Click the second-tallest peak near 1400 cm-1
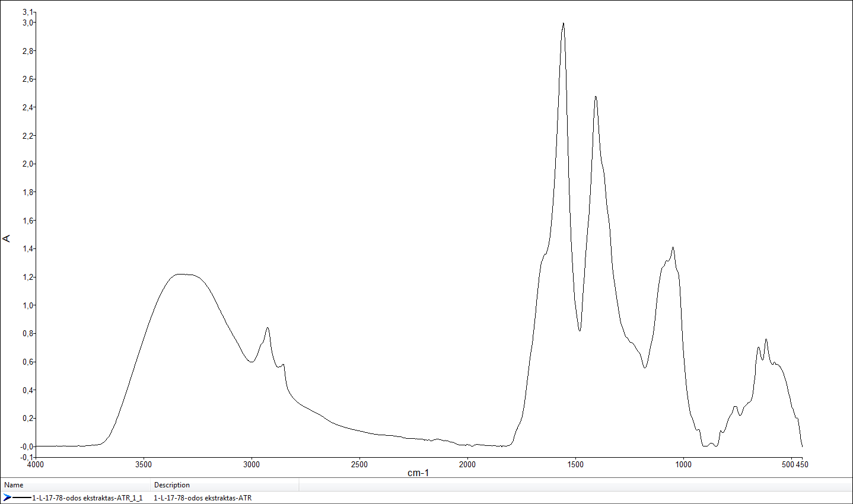 (x=596, y=97)
